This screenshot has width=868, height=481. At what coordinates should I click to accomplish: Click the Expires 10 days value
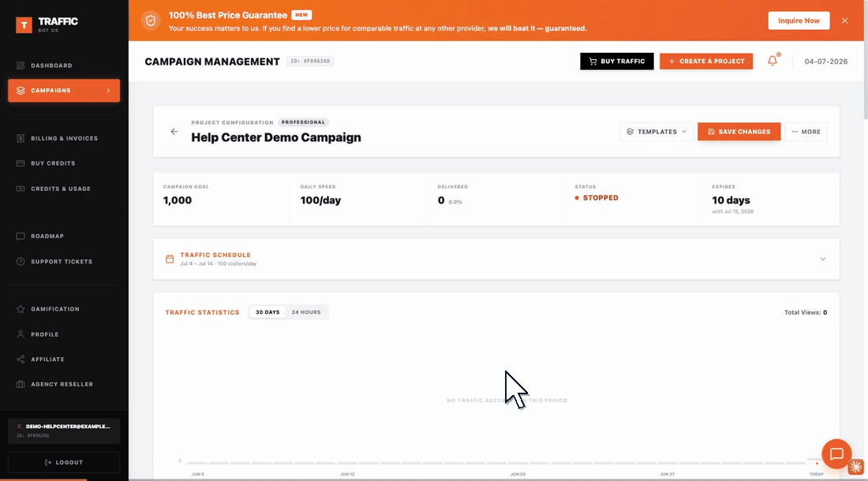(731, 200)
